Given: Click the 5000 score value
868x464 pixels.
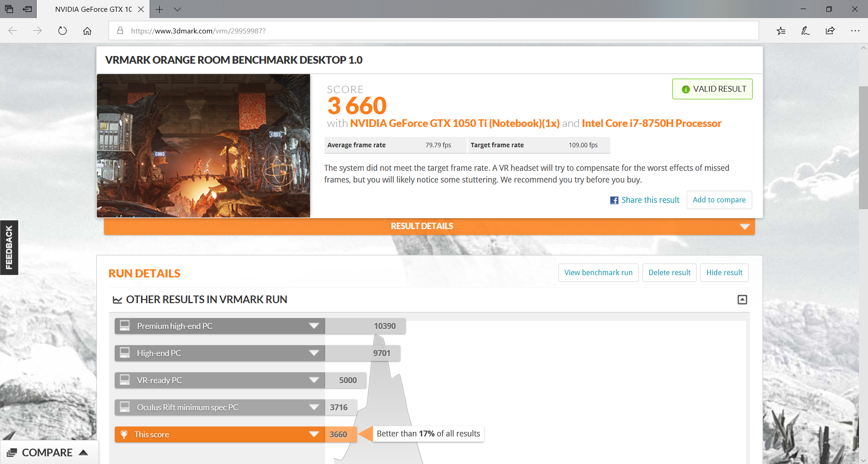Looking at the screenshot, I should coord(348,380).
